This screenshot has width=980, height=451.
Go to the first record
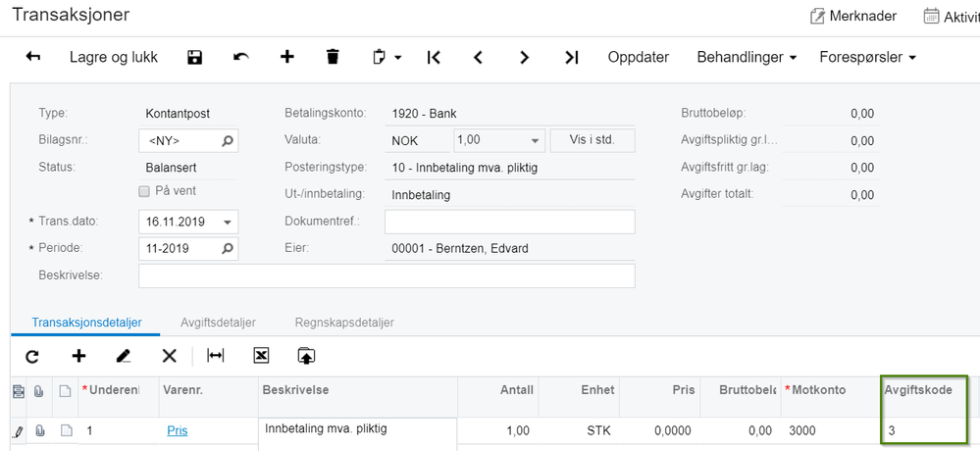click(x=434, y=57)
